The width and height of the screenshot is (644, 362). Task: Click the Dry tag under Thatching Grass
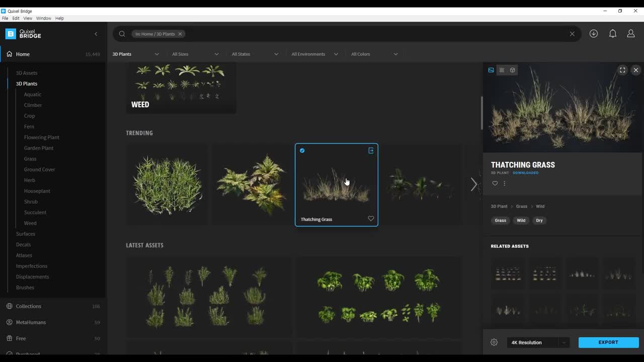click(x=539, y=220)
